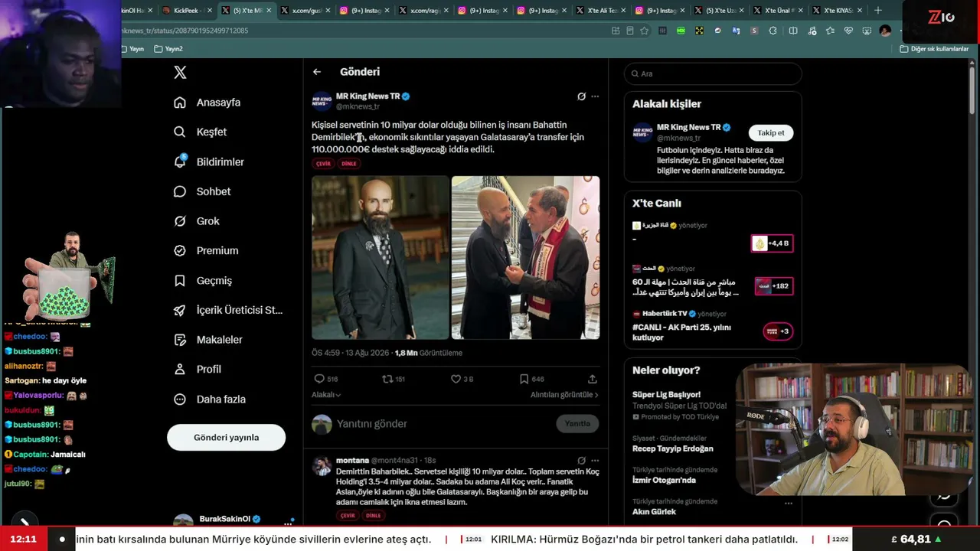
Task: Click the Yanıtla button
Action: 577,424
